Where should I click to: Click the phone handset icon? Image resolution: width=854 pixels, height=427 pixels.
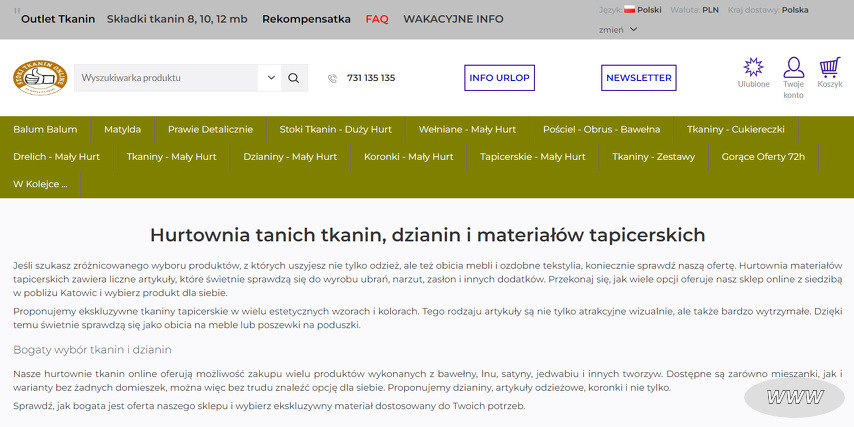click(332, 78)
